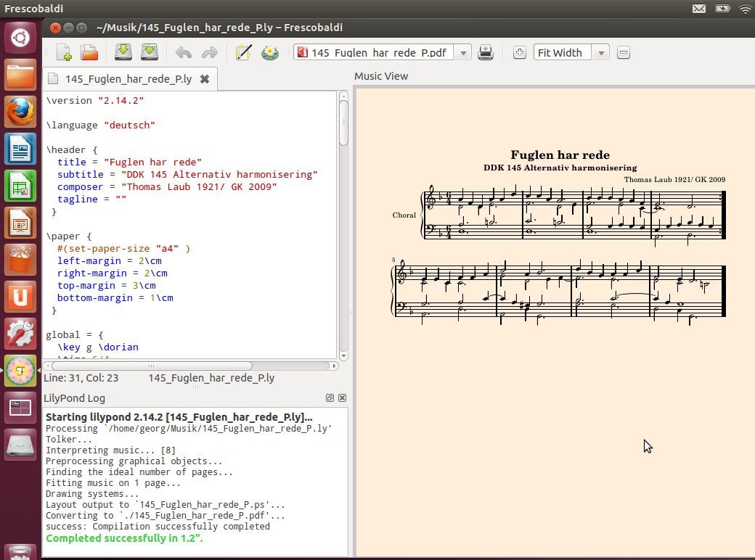This screenshot has height=560, width=755.
Task: Click the \key g \dorian line
Action: click(98, 347)
